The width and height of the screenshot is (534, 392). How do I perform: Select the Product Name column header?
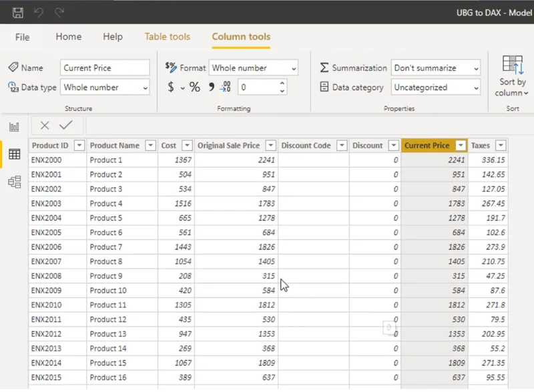pyautogui.click(x=114, y=146)
